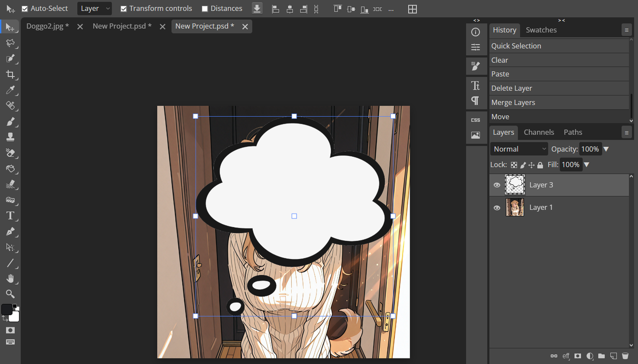The width and height of the screenshot is (638, 364).
Task: Uncheck the Auto-Select checkbox
Action: coord(25,9)
